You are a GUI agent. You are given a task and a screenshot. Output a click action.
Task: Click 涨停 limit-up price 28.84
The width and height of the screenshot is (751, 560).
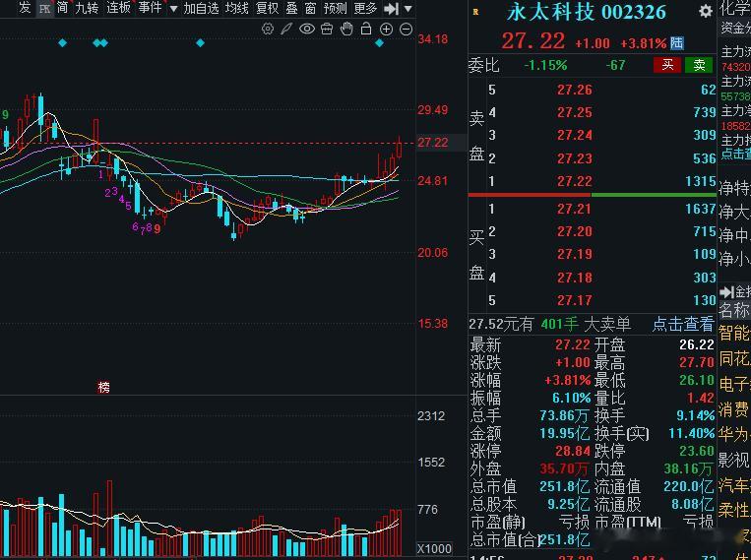point(572,452)
